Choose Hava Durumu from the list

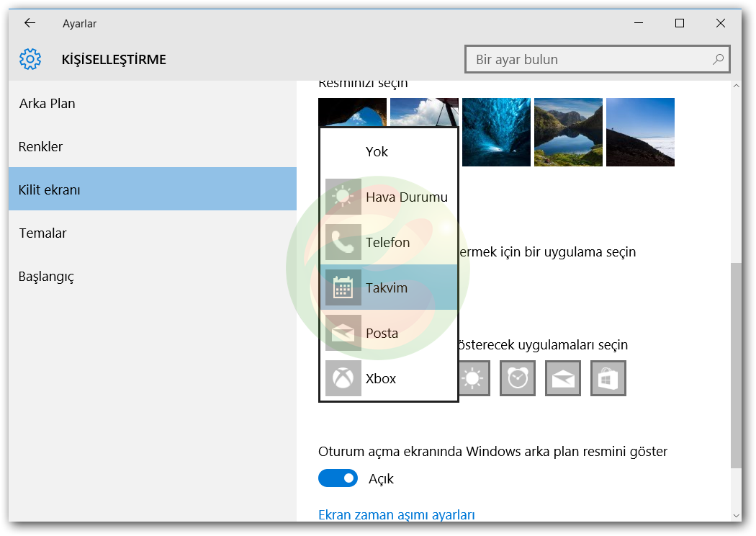click(x=406, y=197)
